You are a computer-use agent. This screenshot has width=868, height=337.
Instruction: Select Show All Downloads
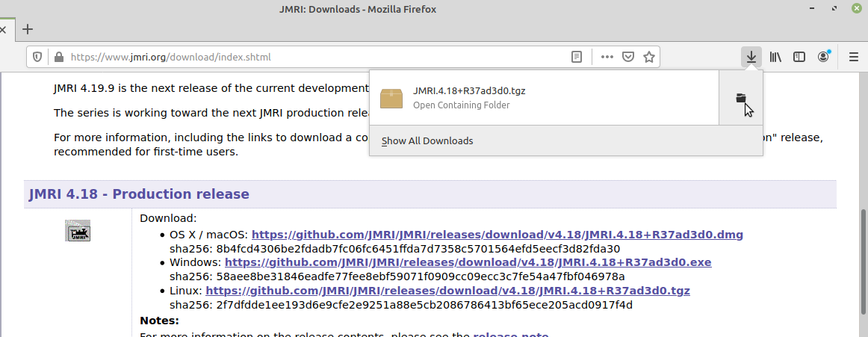427,141
